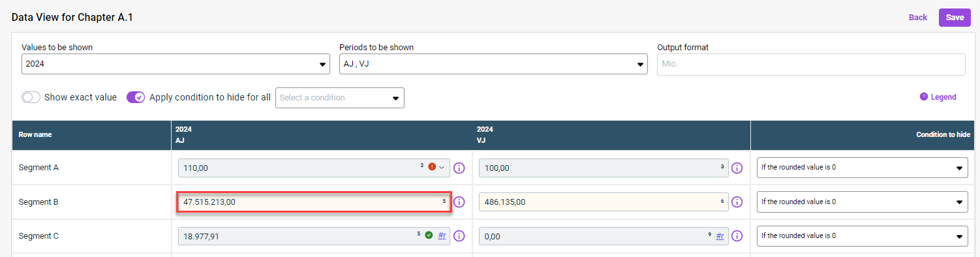Open info icon for Segment B VJ value
The height and width of the screenshot is (257, 980).
737,202
